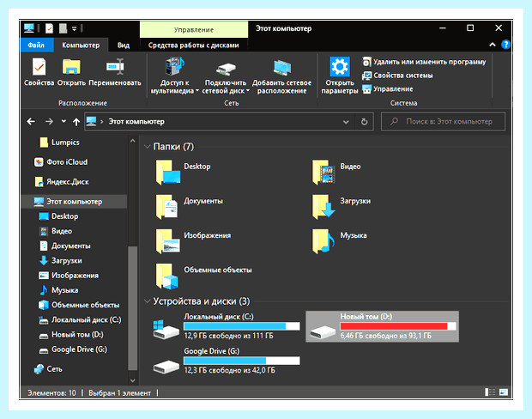Open Access media ribbon button
This screenshot has width=532, height=419.
click(x=174, y=76)
